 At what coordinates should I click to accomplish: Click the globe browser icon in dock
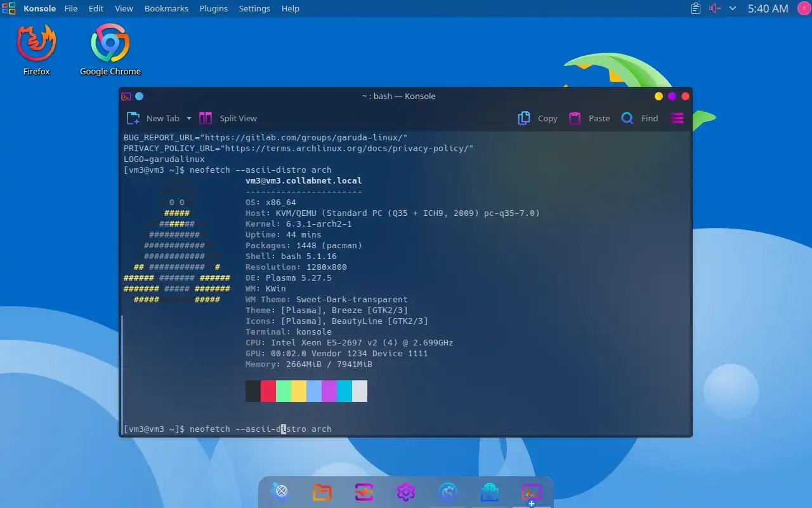281,491
